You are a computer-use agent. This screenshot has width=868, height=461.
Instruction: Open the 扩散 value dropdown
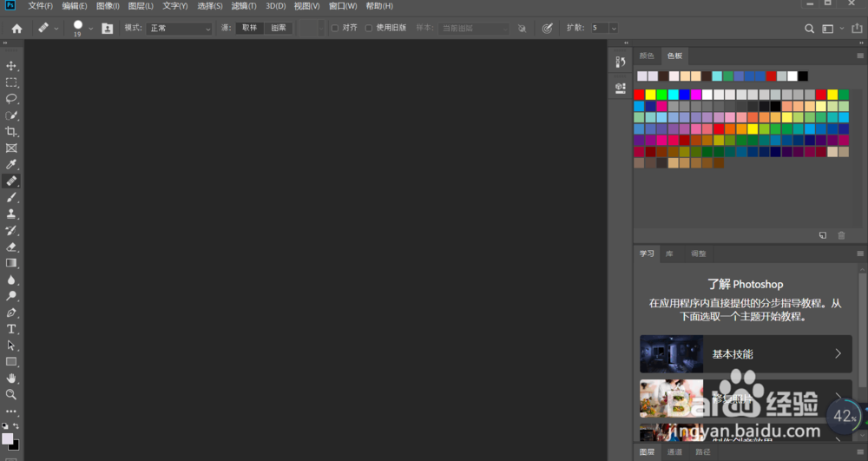(614, 29)
